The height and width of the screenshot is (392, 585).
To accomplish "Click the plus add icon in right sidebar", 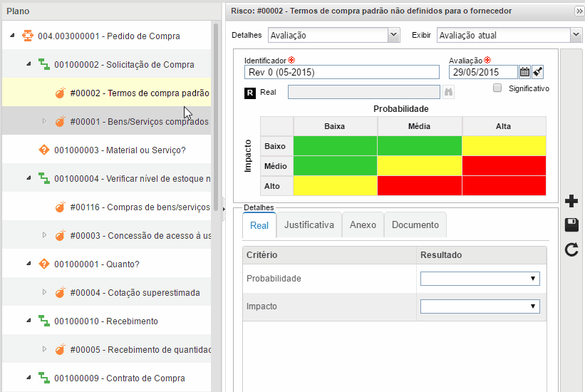I will tap(571, 202).
